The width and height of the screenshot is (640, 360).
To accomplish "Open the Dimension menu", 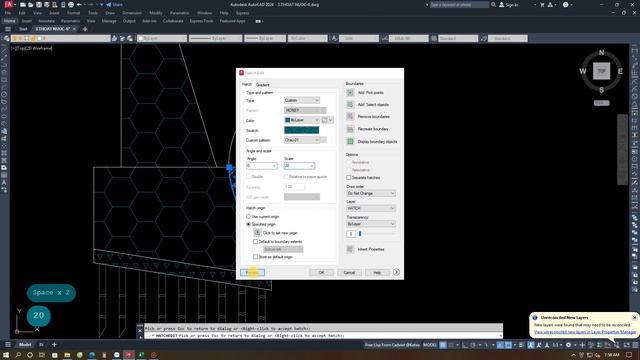I will tap(132, 13).
